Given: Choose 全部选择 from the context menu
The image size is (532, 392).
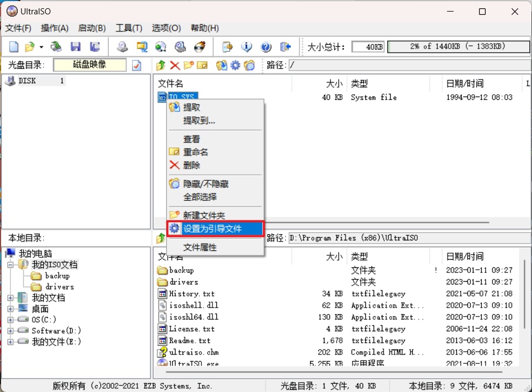Looking at the screenshot, I should pos(215,197).
